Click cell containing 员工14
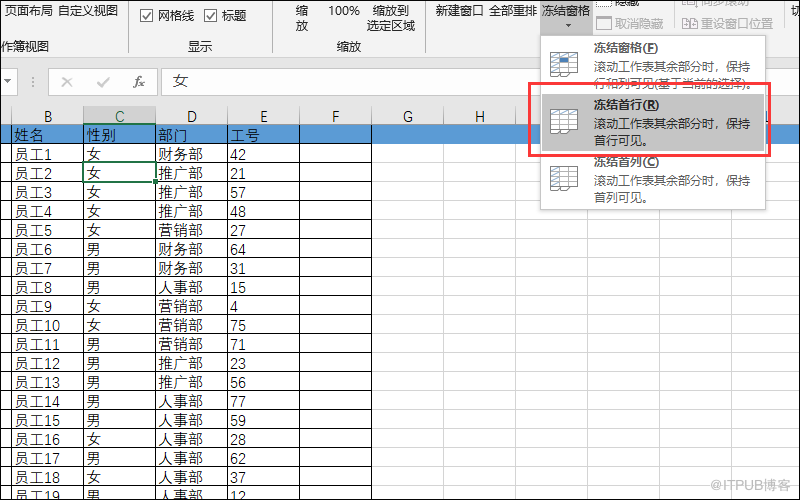 coord(47,401)
